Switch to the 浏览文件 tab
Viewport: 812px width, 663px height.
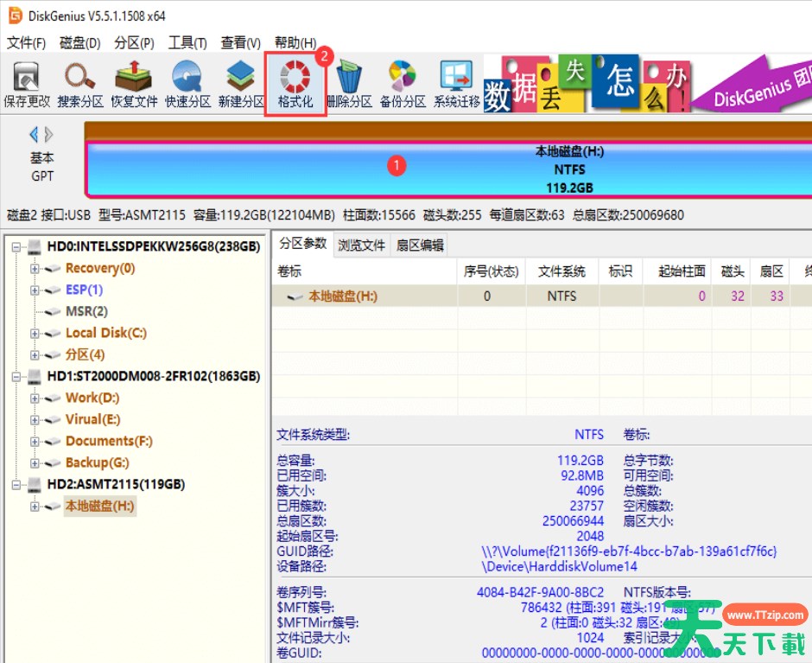click(x=361, y=245)
